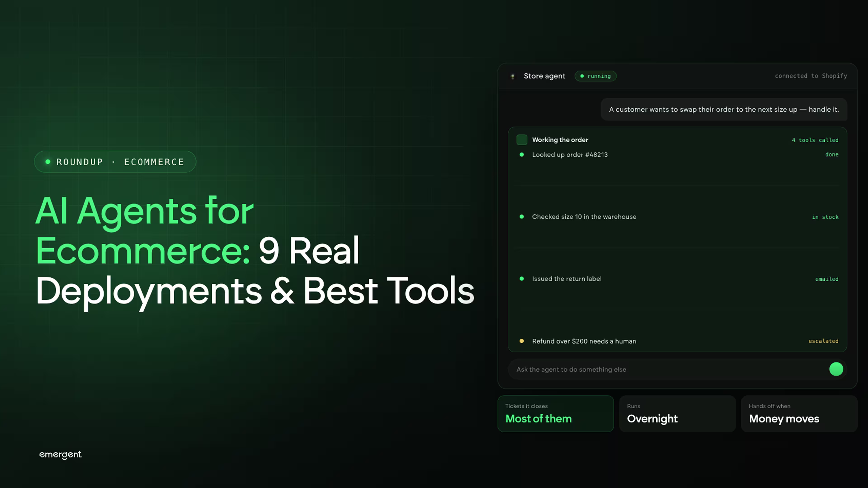Click the Store agent title
Screen dimensions: 868x488
point(545,76)
